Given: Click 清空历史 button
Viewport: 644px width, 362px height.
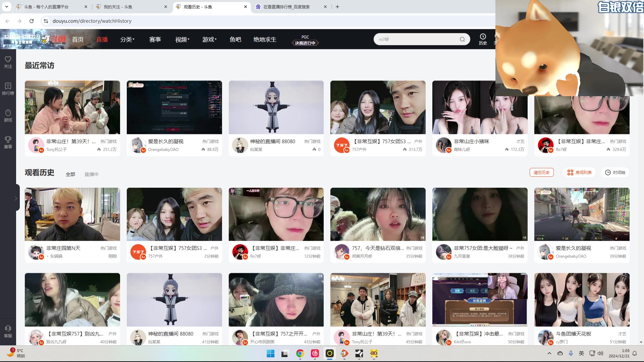Looking at the screenshot, I should tap(541, 172).
